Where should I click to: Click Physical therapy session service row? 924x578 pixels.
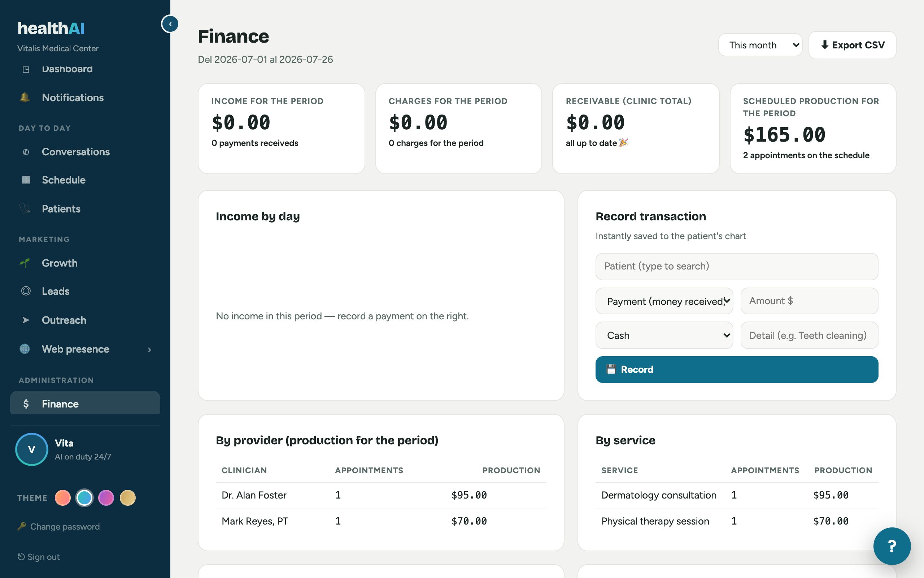(737, 521)
